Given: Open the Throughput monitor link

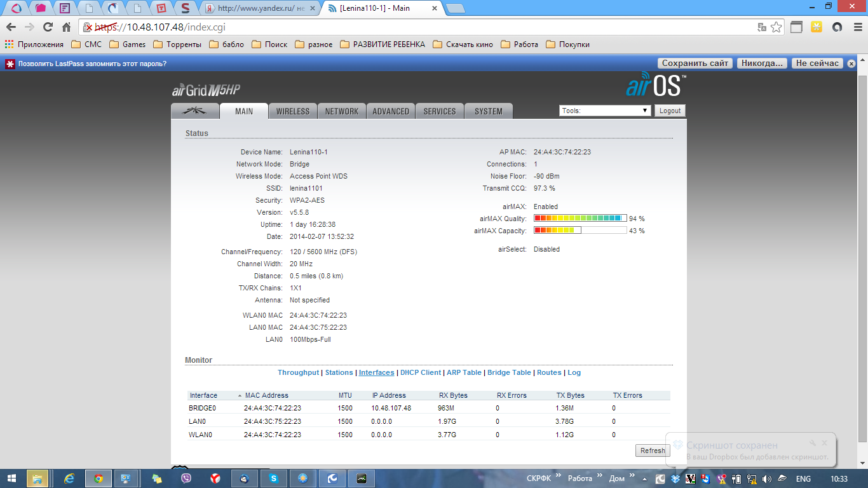Looking at the screenshot, I should pyautogui.click(x=298, y=372).
